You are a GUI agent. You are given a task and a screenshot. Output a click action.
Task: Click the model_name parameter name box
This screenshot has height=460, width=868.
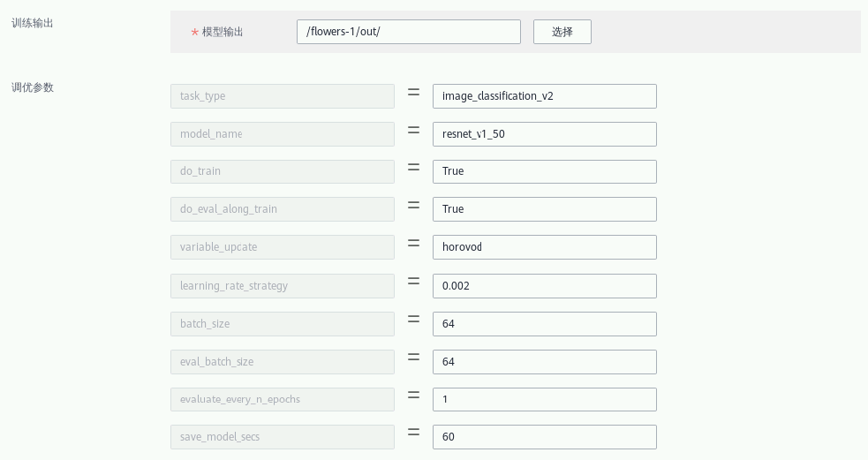(282, 134)
